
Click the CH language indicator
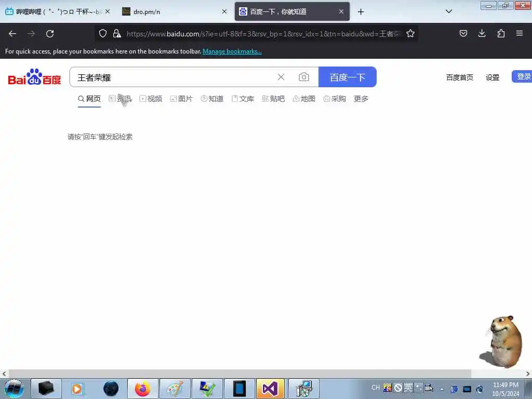point(375,388)
